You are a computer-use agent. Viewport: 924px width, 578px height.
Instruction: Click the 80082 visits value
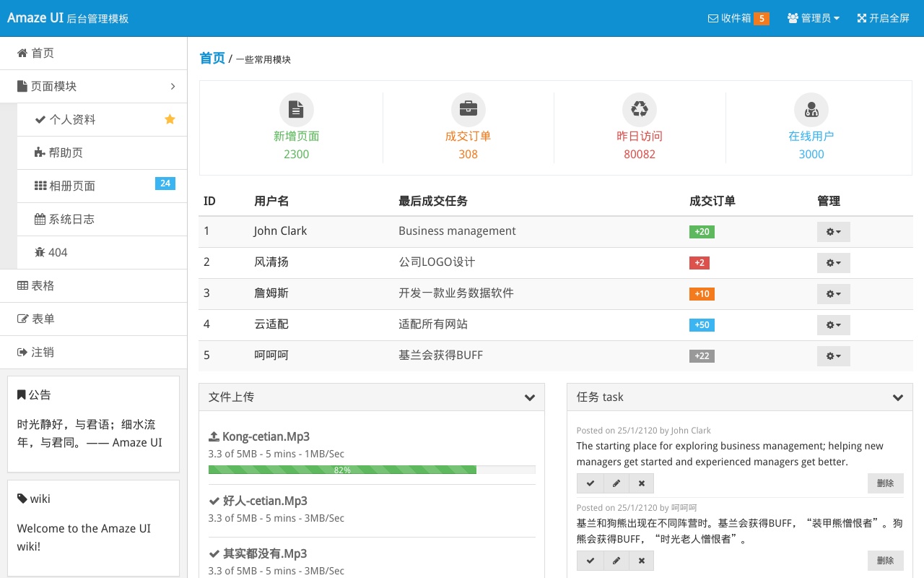coord(640,154)
